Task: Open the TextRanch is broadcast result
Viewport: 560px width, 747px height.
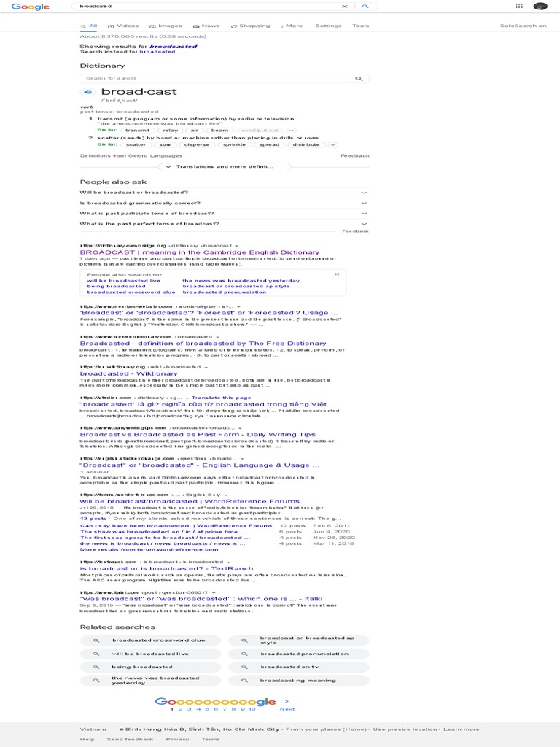Action: [167, 568]
